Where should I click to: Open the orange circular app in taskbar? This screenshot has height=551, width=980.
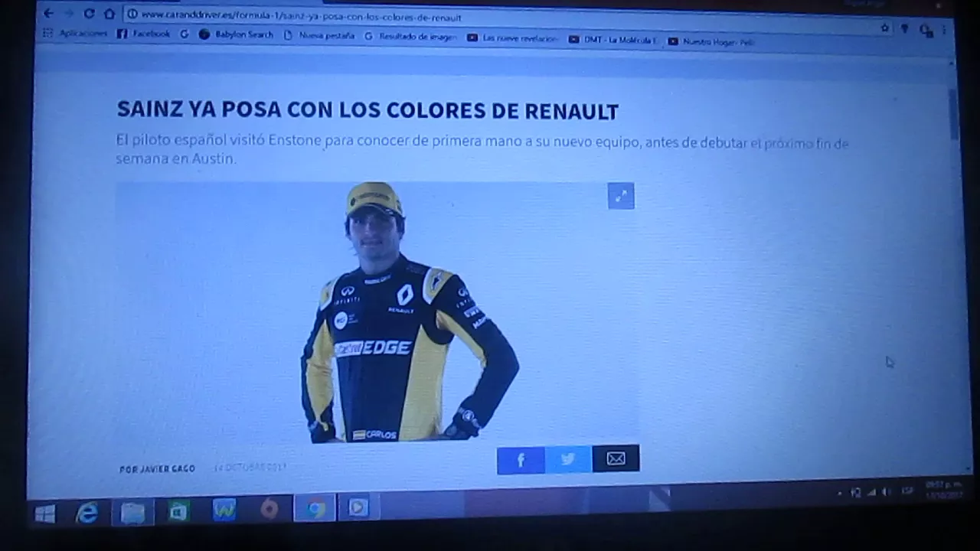click(x=269, y=509)
